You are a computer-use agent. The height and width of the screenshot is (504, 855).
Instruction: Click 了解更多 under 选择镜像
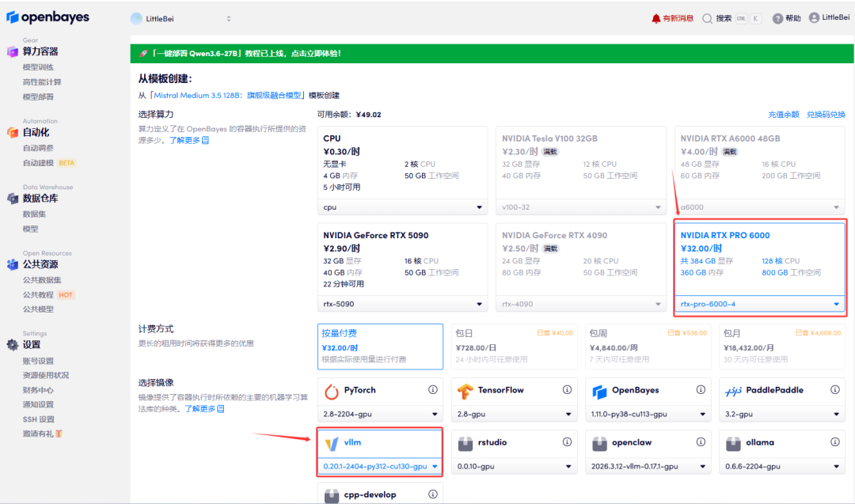204,409
